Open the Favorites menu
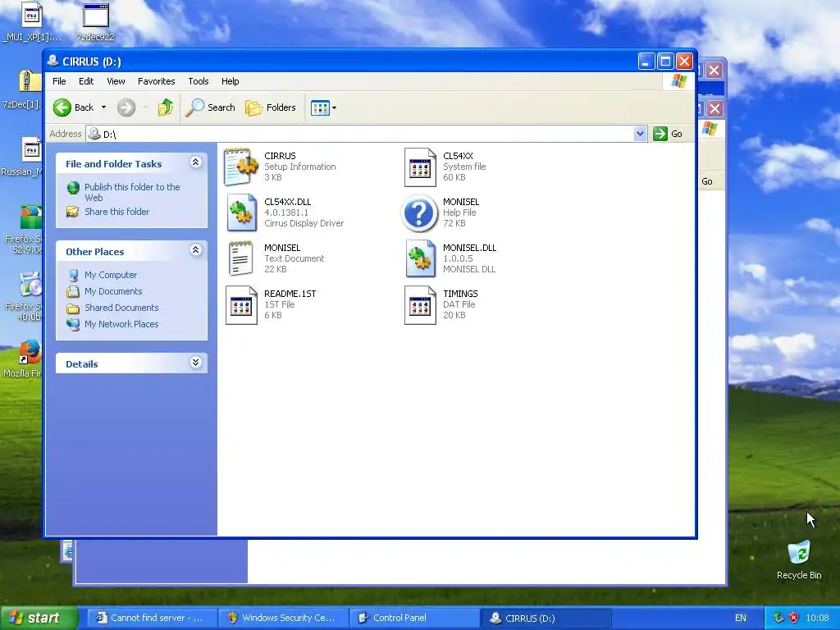This screenshot has width=840, height=630. click(157, 81)
